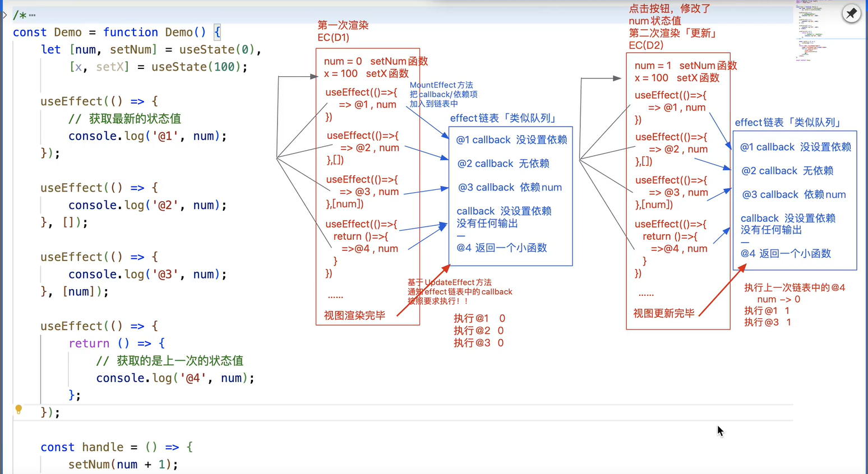Click the diagram note 'MountEffect方法'
The height and width of the screenshot is (474, 868).
[441, 85]
